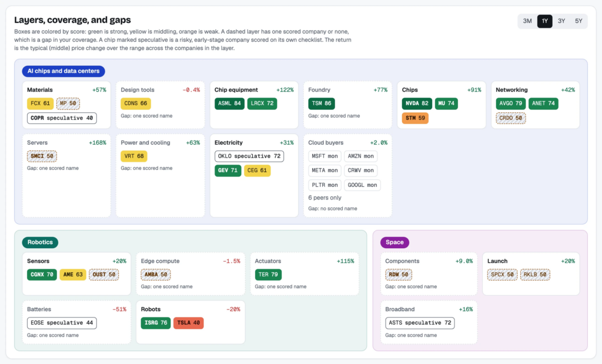
Task: Open the AMZN mon chip
Action: (x=360, y=156)
